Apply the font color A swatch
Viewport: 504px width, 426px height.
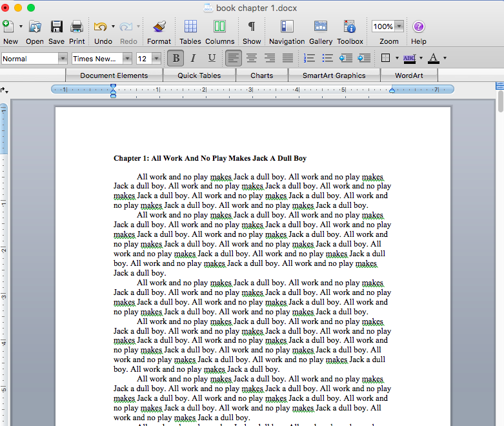pyautogui.click(x=434, y=58)
